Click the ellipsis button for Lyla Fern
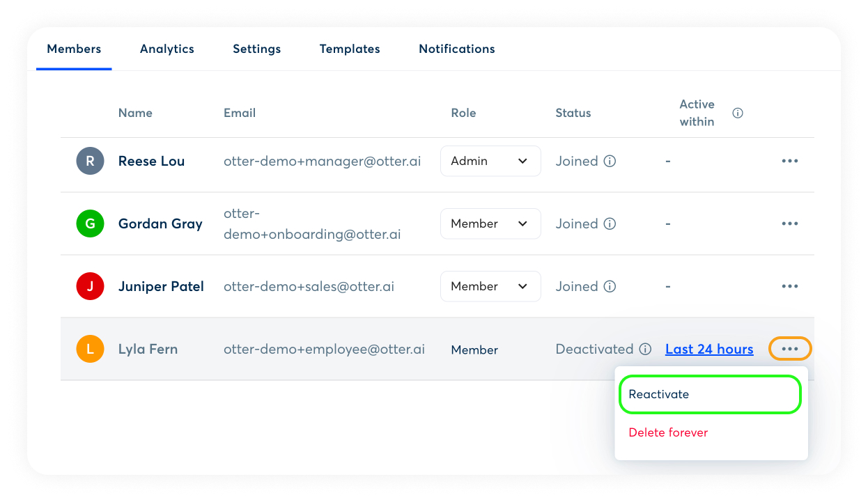 (790, 349)
